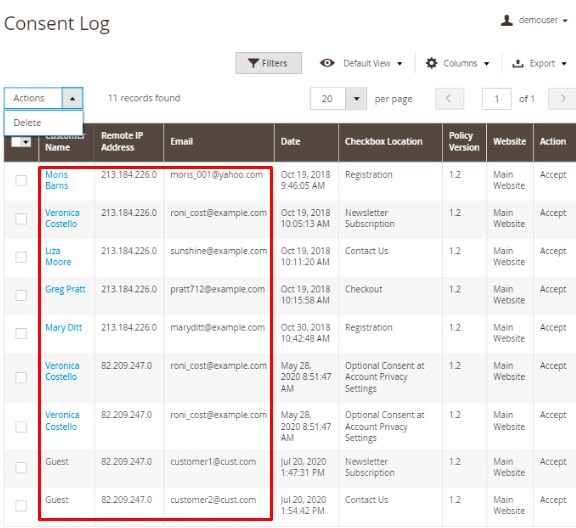This screenshot has height=528, width=576.
Task: Open the Filters panel
Action: [x=269, y=63]
